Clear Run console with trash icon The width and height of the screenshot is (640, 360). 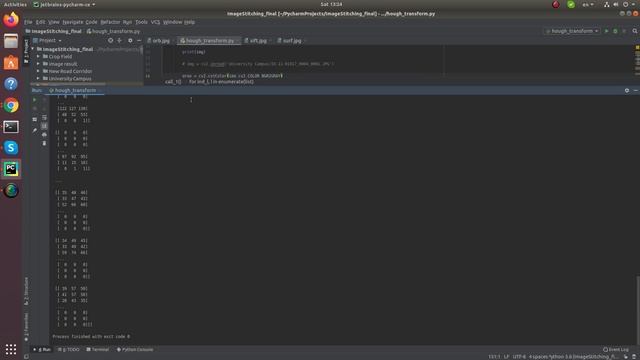point(44,143)
